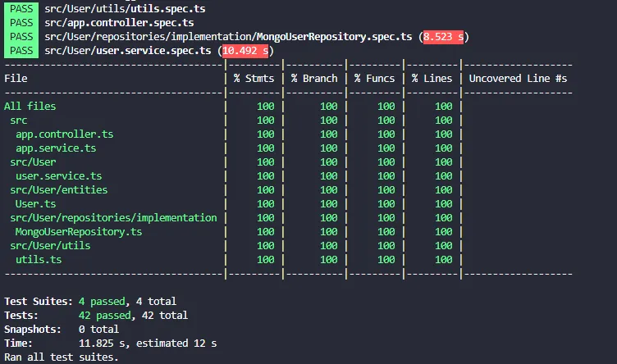This screenshot has height=364, width=617.
Task: Click the File column header
Action: coord(16,78)
